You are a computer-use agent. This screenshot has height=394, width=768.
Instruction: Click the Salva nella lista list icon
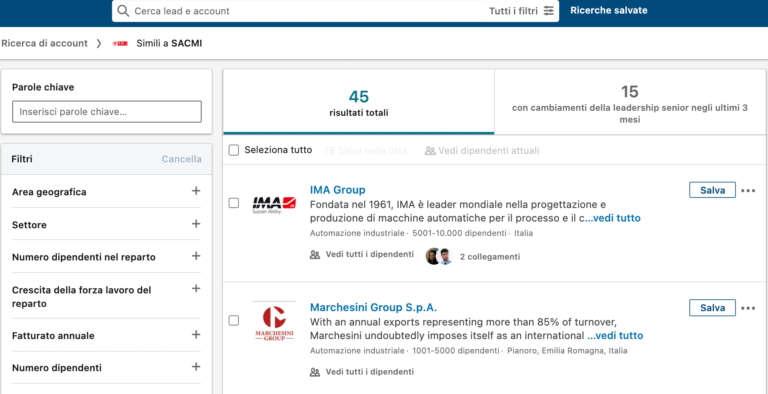click(x=331, y=151)
